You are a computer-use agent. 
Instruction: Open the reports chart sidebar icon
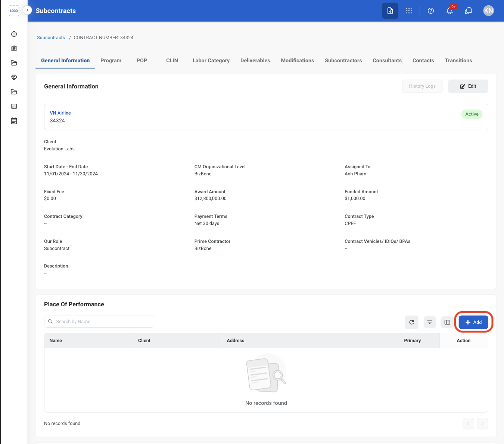click(14, 106)
